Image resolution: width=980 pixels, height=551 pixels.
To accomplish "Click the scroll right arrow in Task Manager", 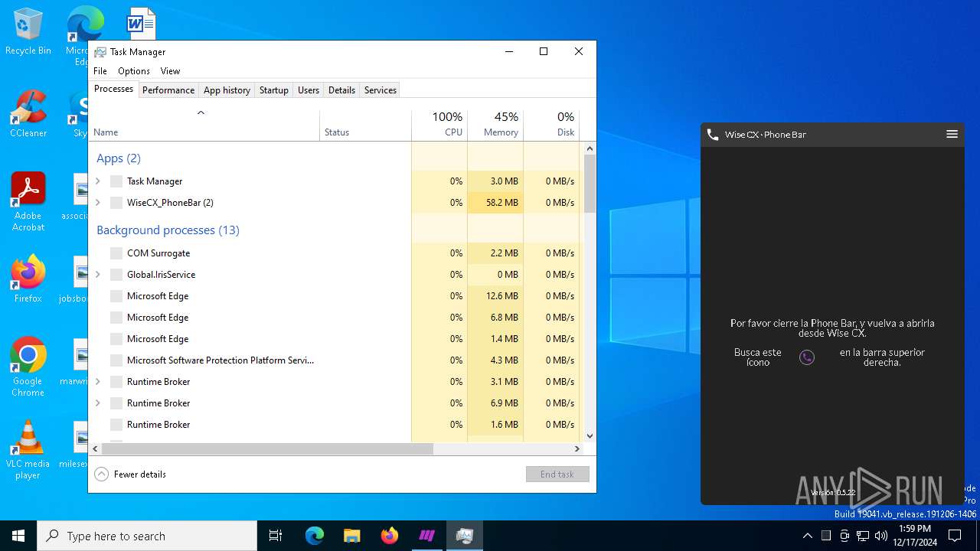I will coord(578,449).
